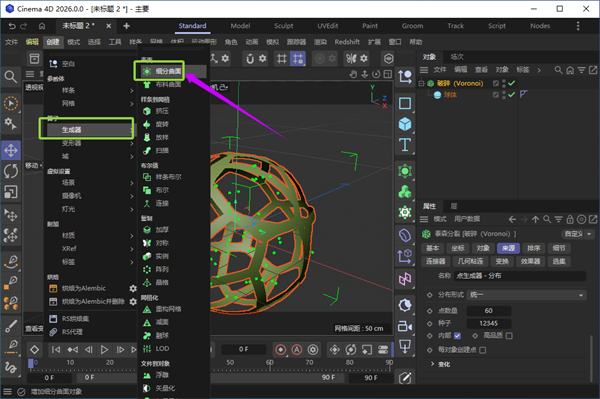Viewport: 600px width, 399px height.
Task: Click the Text spline tool icon
Action: click(405, 145)
